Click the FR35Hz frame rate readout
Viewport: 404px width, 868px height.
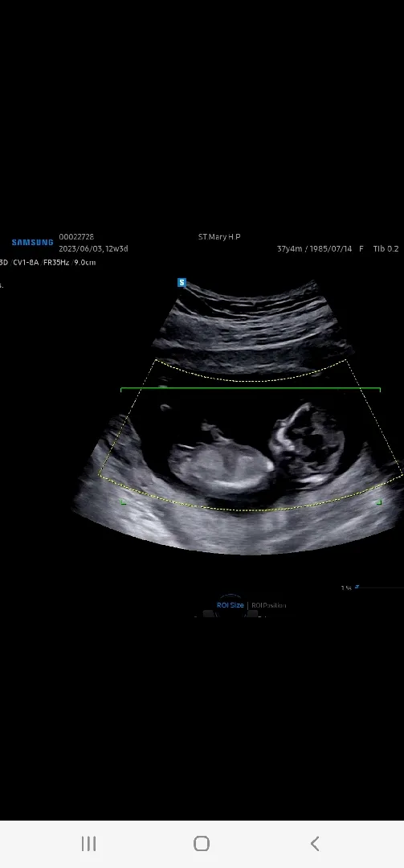(56, 262)
